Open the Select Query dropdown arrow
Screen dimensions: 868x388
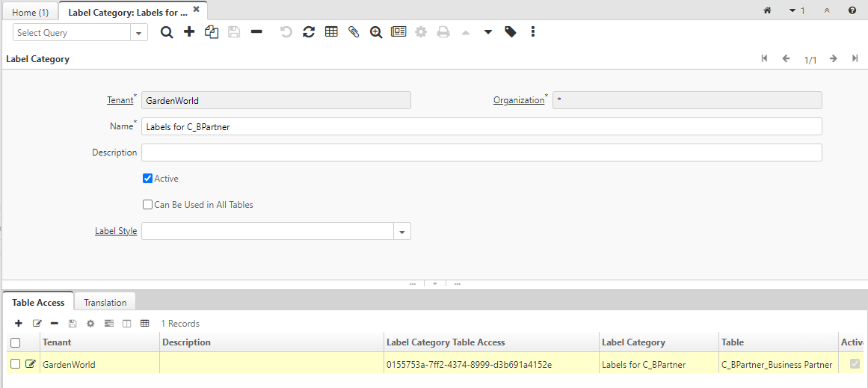pos(139,33)
